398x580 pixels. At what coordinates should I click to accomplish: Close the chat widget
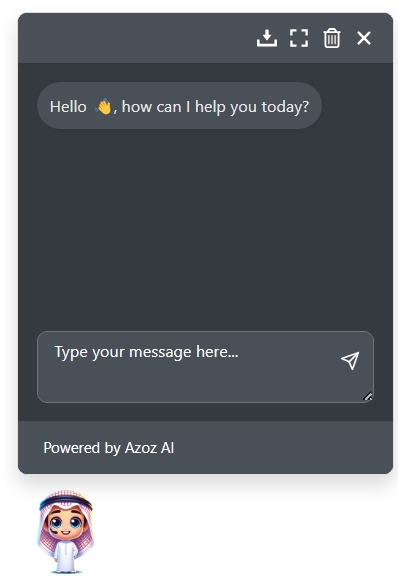pyautogui.click(x=364, y=38)
